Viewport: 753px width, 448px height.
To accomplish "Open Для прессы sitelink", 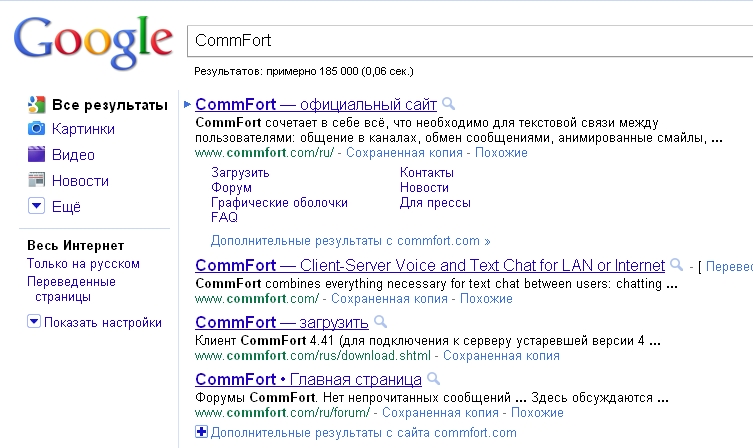I will pyautogui.click(x=435, y=203).
